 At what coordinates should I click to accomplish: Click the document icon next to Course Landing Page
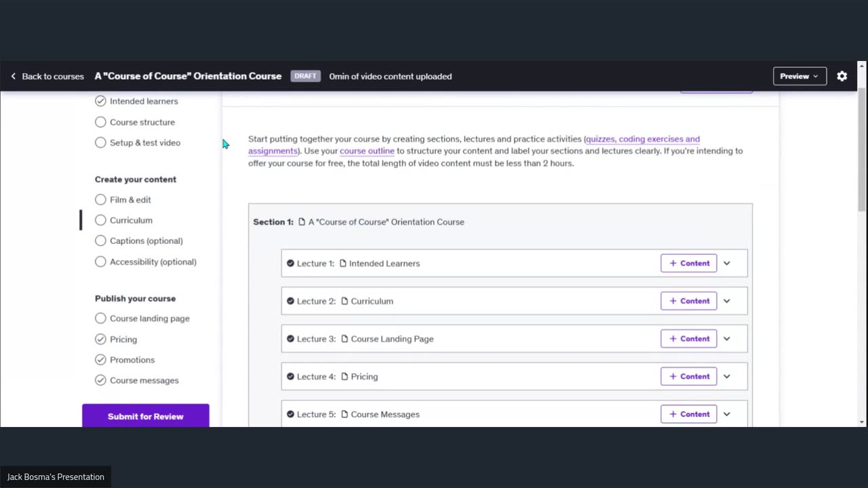click(344, 339)
